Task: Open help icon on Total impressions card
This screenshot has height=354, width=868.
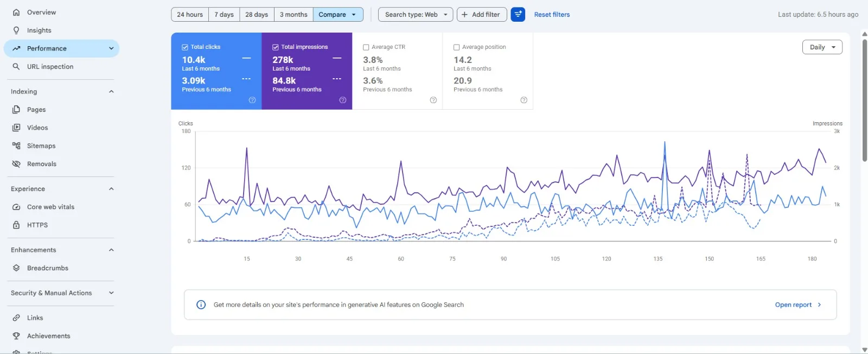Action: pos(343,100)
